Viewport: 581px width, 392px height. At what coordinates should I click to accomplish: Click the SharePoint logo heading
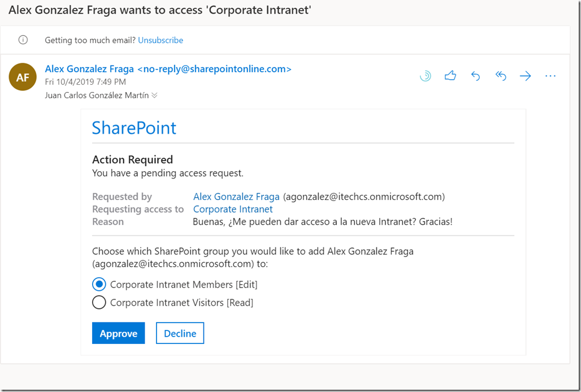134,128
